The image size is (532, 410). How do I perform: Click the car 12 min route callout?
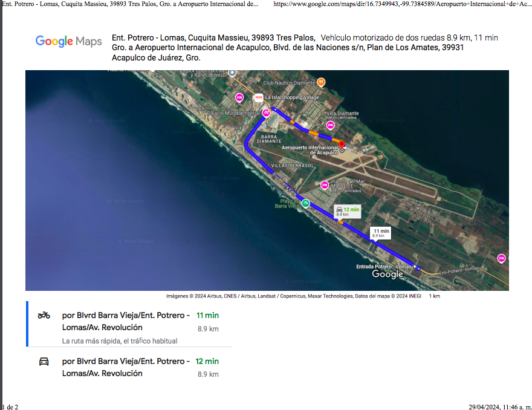point(348,212)
